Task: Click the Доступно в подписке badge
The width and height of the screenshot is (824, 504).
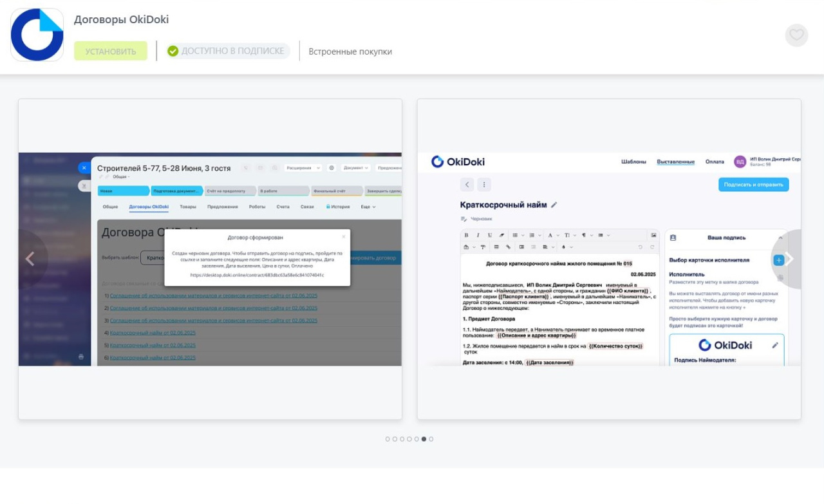Action: click(228, 51)
